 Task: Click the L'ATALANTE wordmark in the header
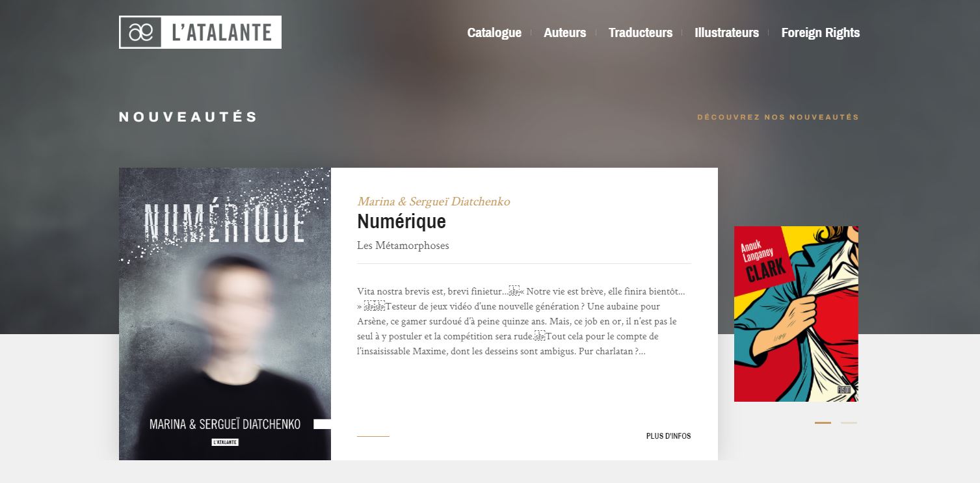pyautogui.click(x=222, y=33)
